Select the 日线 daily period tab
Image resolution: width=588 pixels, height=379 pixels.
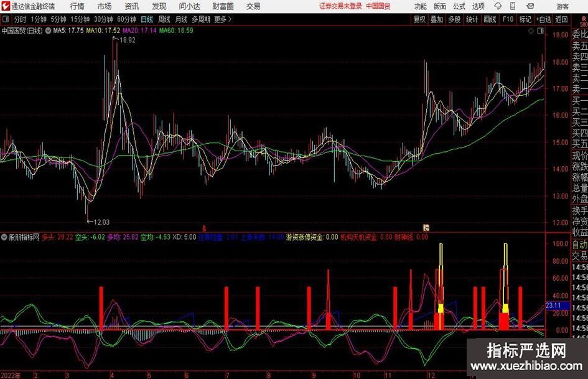(x=147, y=19)
